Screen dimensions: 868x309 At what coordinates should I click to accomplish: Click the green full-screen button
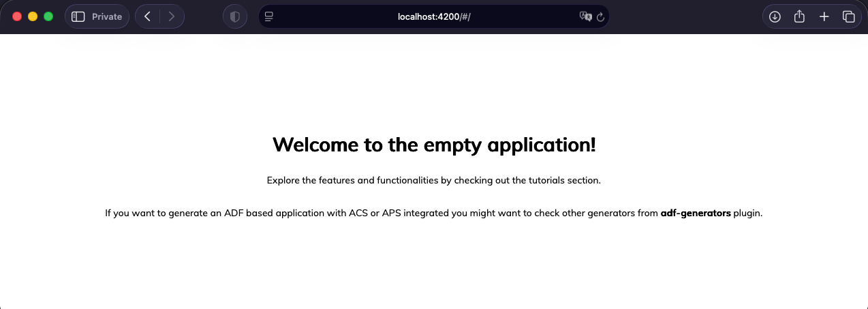pos(48,16)
